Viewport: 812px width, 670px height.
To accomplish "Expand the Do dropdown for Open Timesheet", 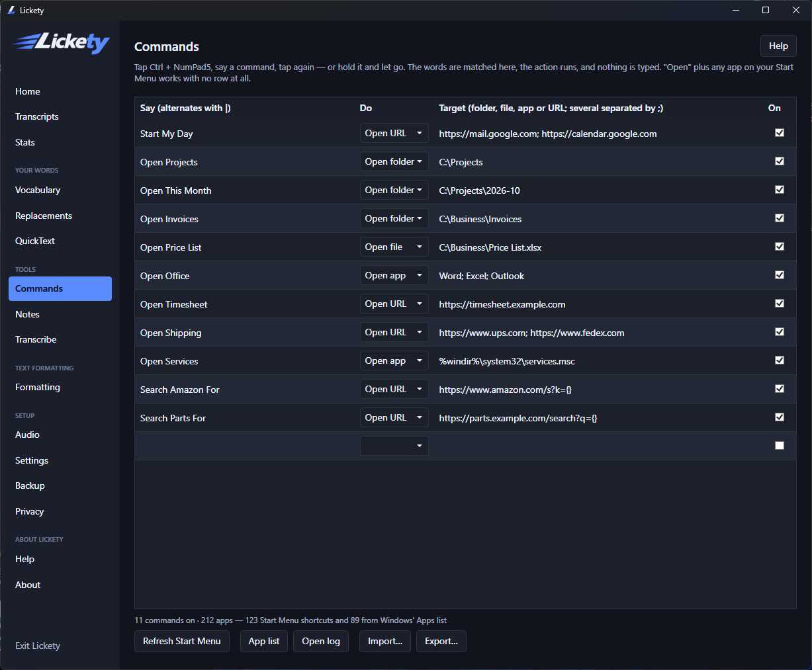I will (394, 304).
